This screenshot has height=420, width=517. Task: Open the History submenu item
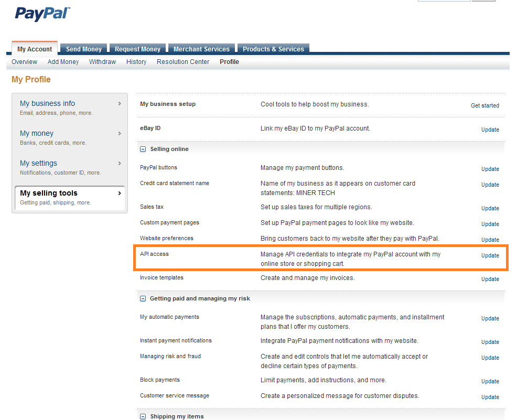[136, 62]
